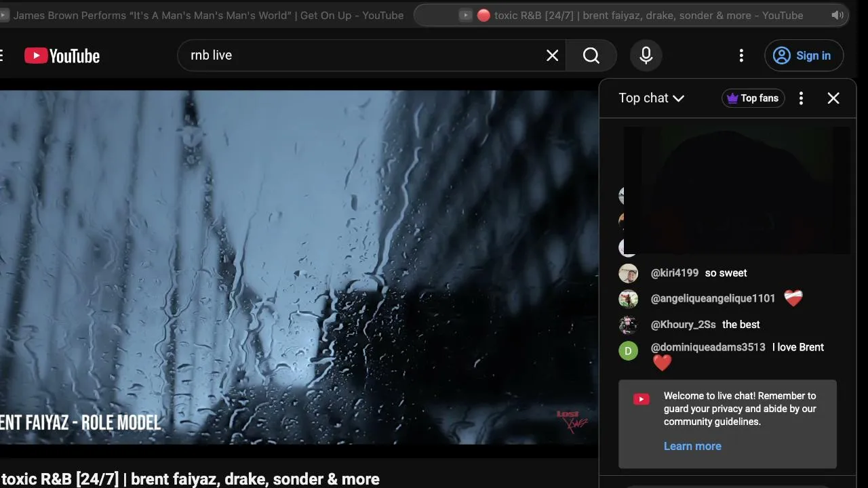Click the username @dominiqueadams3513
The height and width of the screenshot is (488, 868).
(x=708, y=347)
